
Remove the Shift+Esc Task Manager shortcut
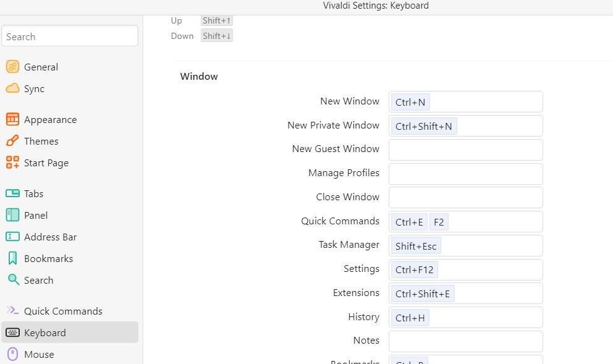tap(416, 245)
